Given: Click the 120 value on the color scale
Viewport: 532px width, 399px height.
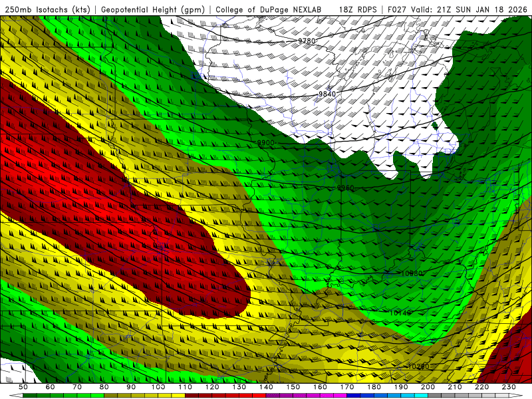Looking at the screenshot, I should pyautogui.click(x=212, y=387).
